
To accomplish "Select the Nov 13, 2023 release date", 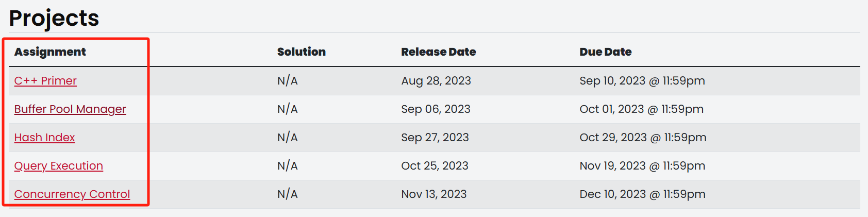I will tap(434, 194).
